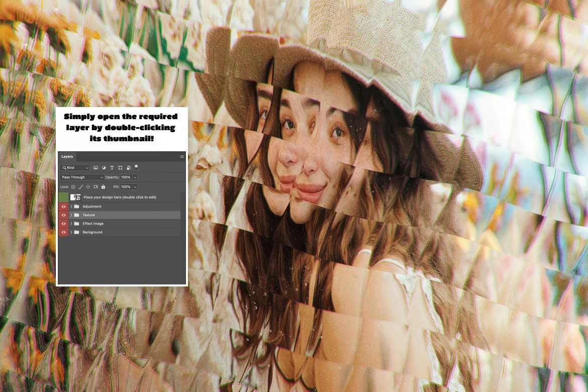Filter for adjustment layers

click(x=104, y=168)
